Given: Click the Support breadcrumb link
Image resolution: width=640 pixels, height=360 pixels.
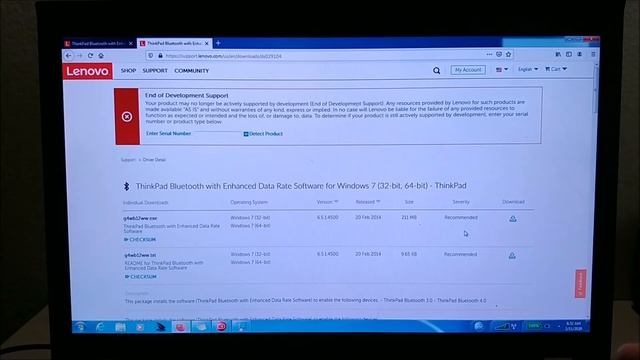Looking at the screenshot, I should point(128,160).
